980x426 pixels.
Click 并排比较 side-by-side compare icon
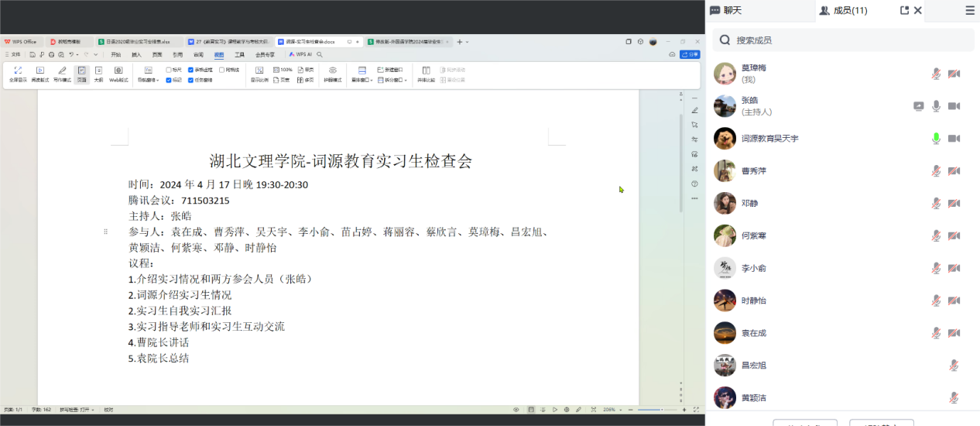pyautogui.click(x=427, y=74)
